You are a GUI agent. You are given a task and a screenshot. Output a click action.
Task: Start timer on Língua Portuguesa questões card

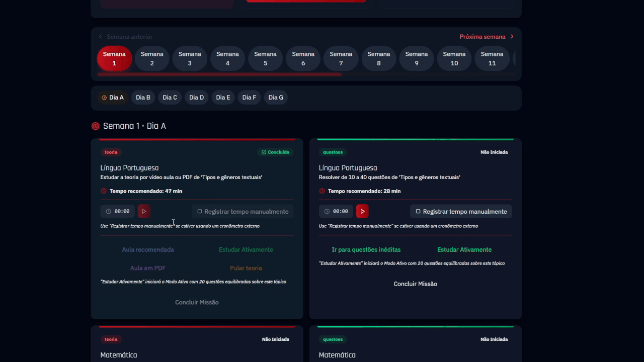coord(362,211)
